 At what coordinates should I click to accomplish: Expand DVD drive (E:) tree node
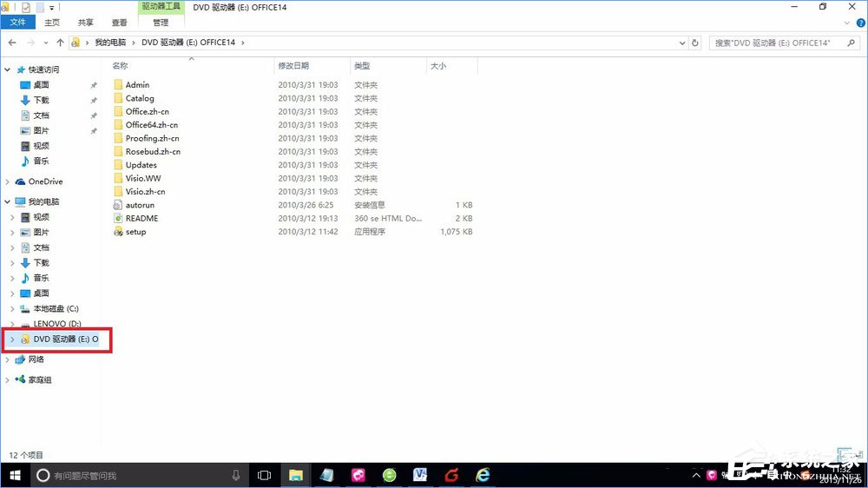[12, 339]
